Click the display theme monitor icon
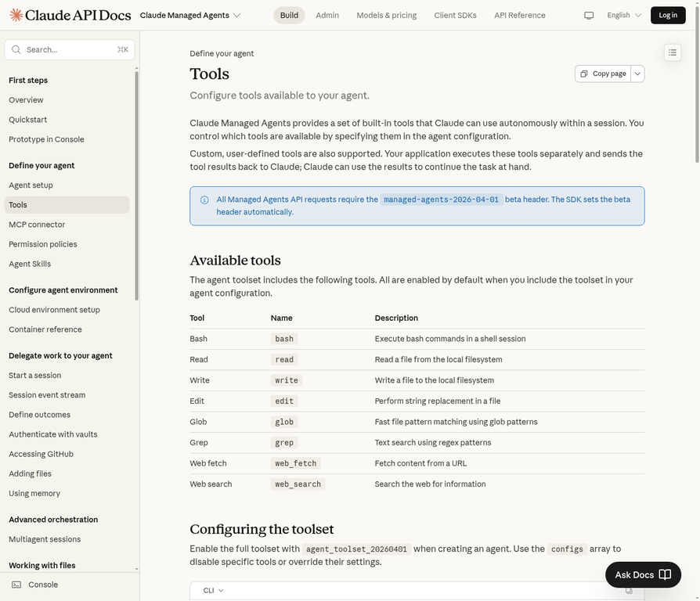 [589, 15]
